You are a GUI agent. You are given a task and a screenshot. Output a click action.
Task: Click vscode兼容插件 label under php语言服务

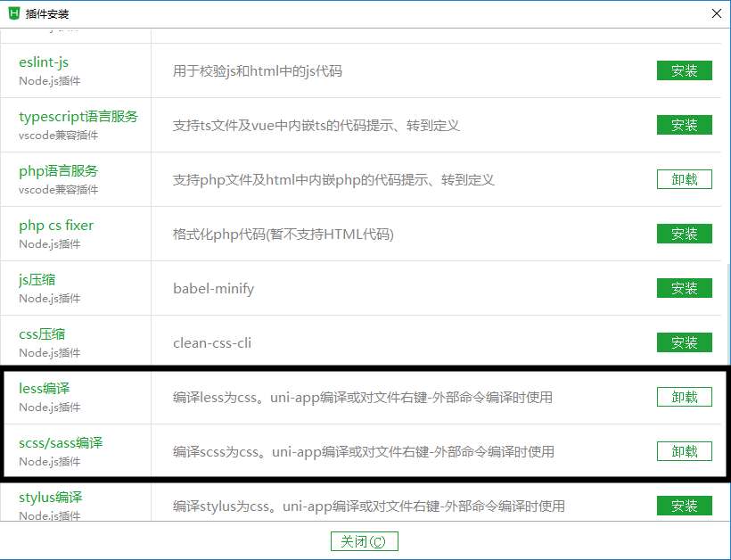coord(58,190)
